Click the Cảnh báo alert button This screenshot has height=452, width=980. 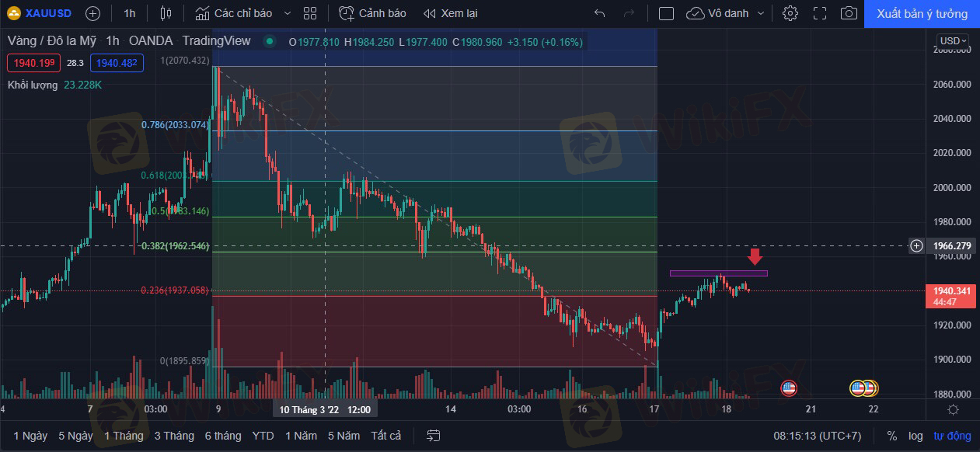[x=373, y=13]
